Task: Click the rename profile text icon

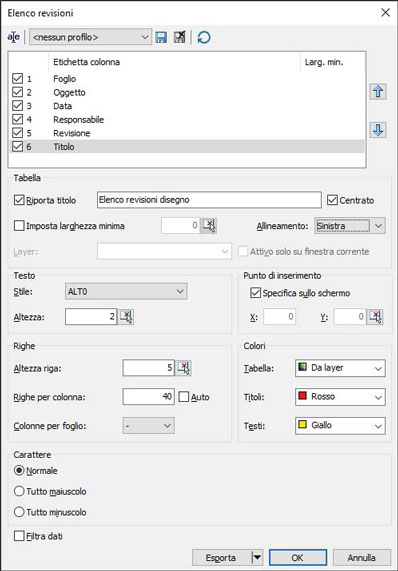Action: click(14, 37)
